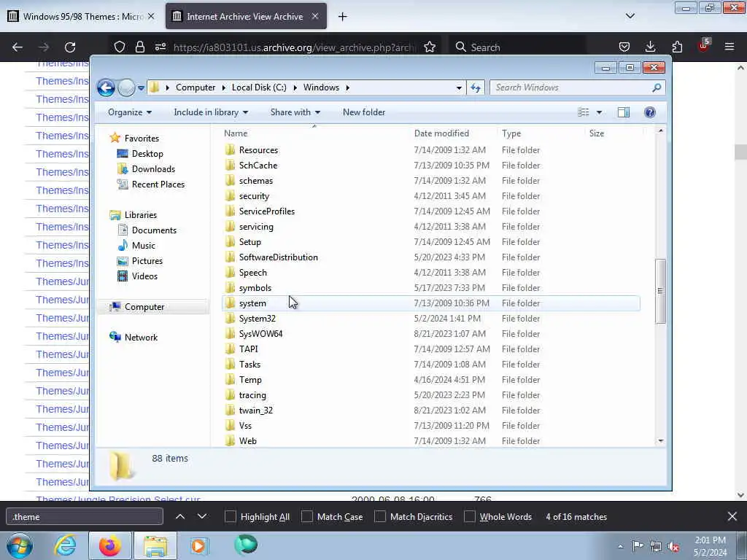Open Firefox extensions menu
This screenshot has height=560, width=747.
[677, 47]
